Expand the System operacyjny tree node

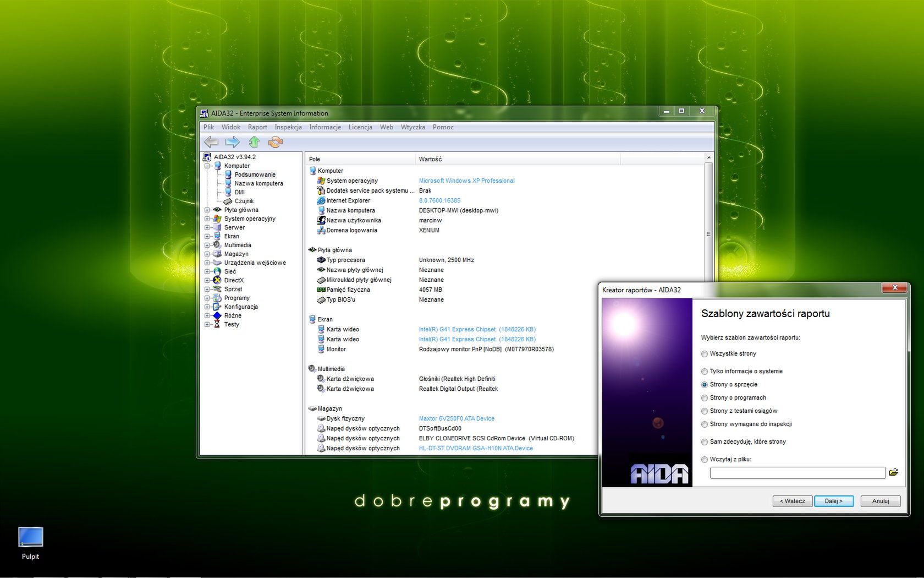tap(207, 219)
